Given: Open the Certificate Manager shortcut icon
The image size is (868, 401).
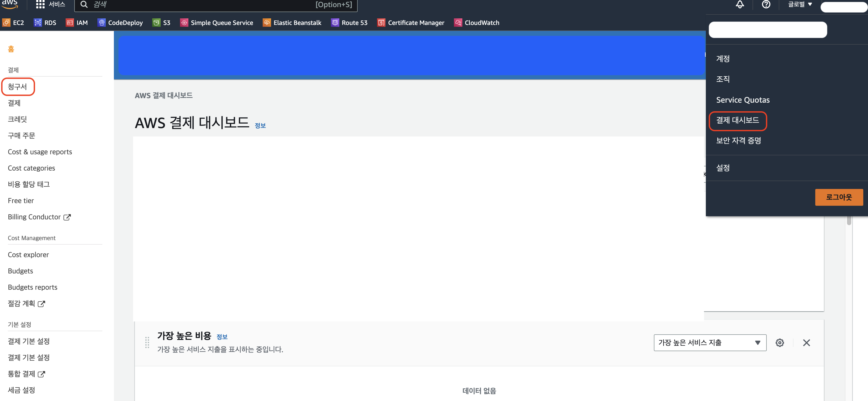Looking at the screenshot, I should pyautogui.click(x=381, y=23).
